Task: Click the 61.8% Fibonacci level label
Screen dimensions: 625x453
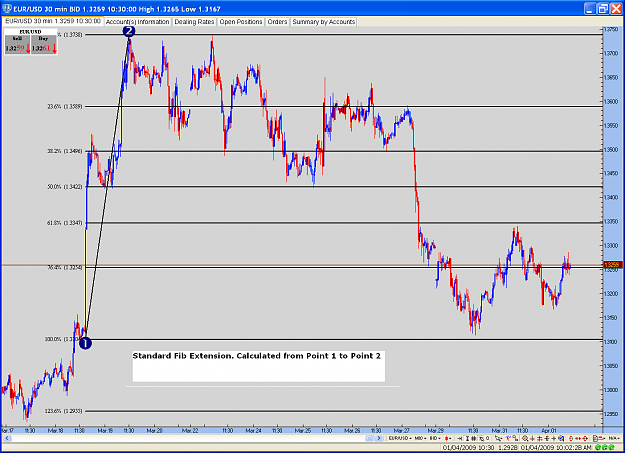Action: click(x=65, y=223)
